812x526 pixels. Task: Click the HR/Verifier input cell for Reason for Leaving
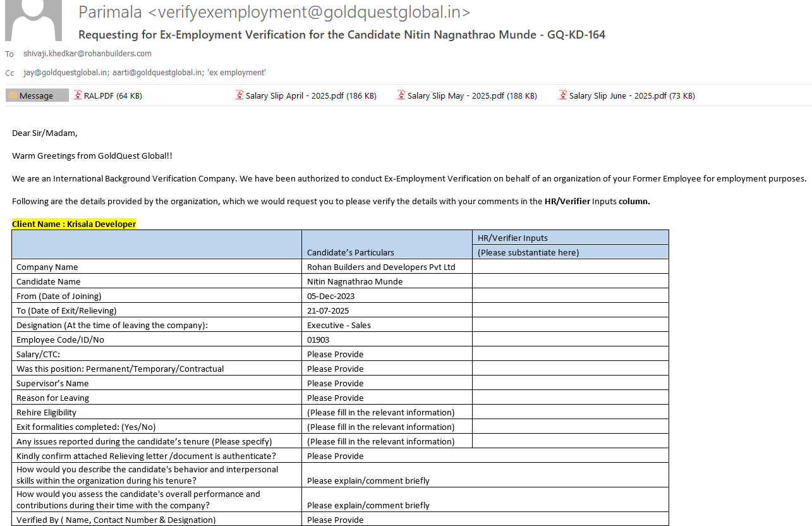pos(570,398)
